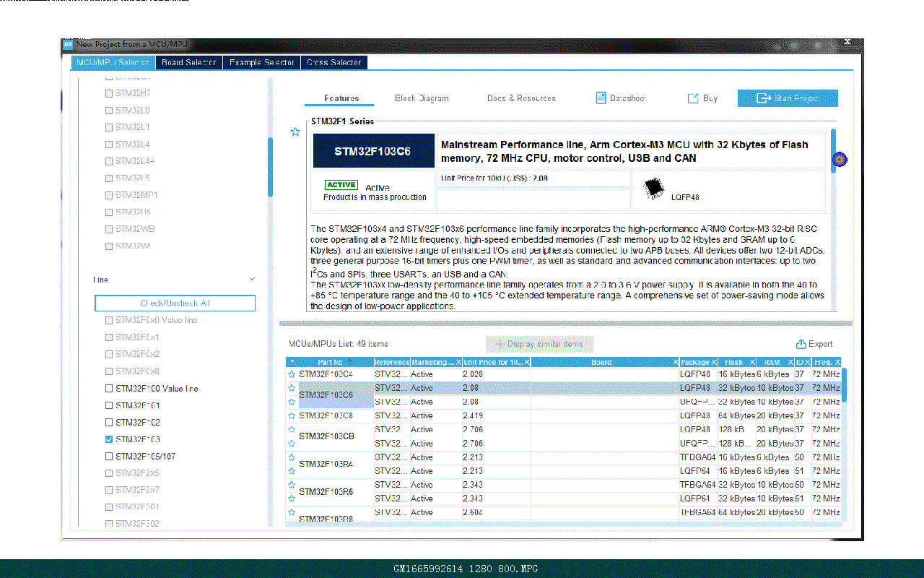Star the STM32F103C8 row
This screenshot has height=578, width=924.
[292, 415]
